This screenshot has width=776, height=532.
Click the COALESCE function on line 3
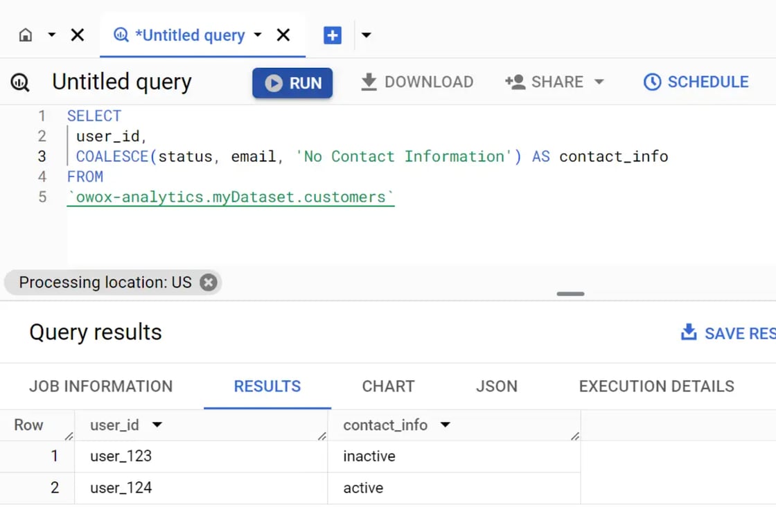tap(112, 157)
